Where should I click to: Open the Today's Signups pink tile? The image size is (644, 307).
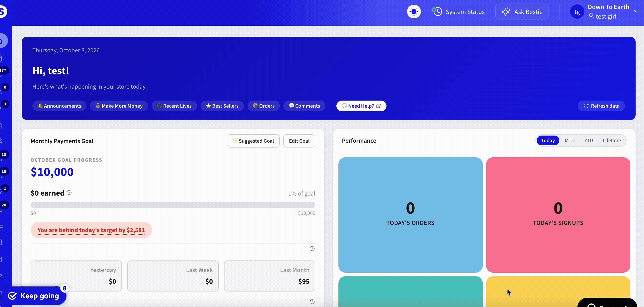pyautogui.click(x=558, y=215)
